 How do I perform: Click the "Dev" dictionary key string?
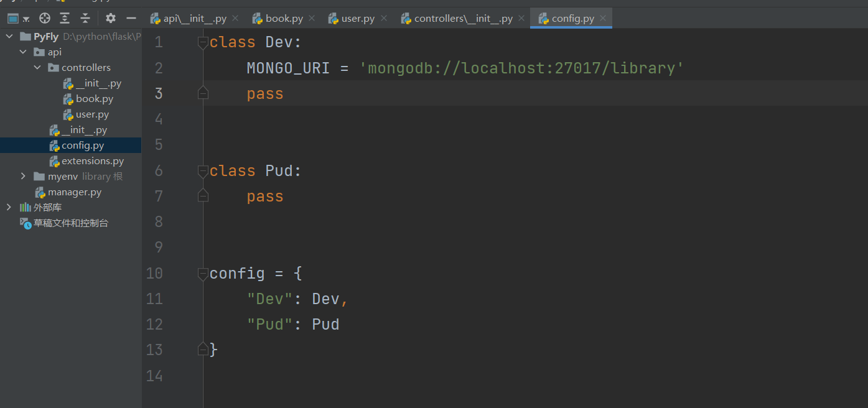tap(270, 299)
